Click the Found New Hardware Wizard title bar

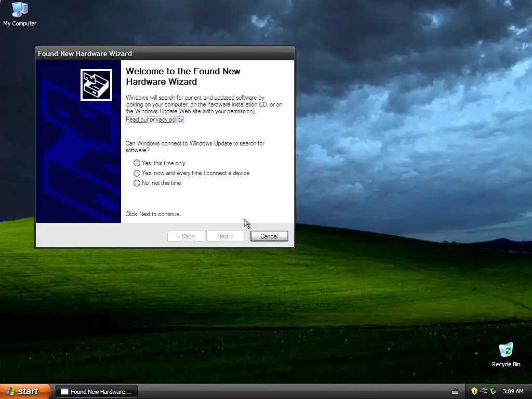pos(165,54)
